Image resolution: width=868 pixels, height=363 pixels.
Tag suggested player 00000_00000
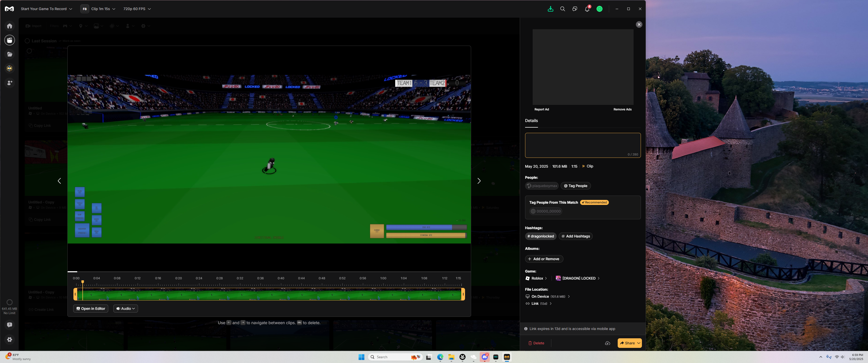coord(546,211)
